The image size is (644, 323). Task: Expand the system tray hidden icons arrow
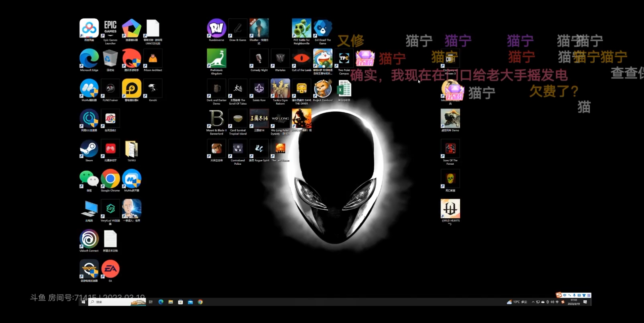[533, 302]
